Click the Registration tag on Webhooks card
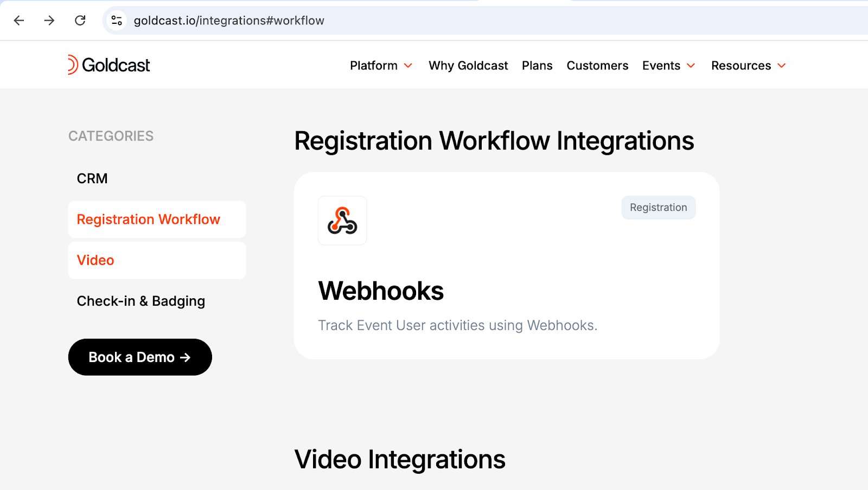The width and height of the screenshot is (868, 490). tap(659, 208)
